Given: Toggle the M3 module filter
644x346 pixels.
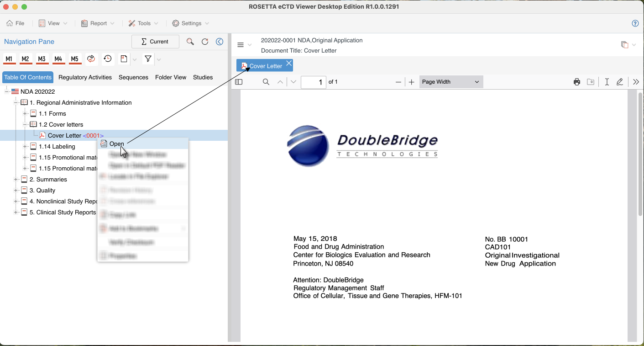Looking at the screenshot, I should (42, 59).
